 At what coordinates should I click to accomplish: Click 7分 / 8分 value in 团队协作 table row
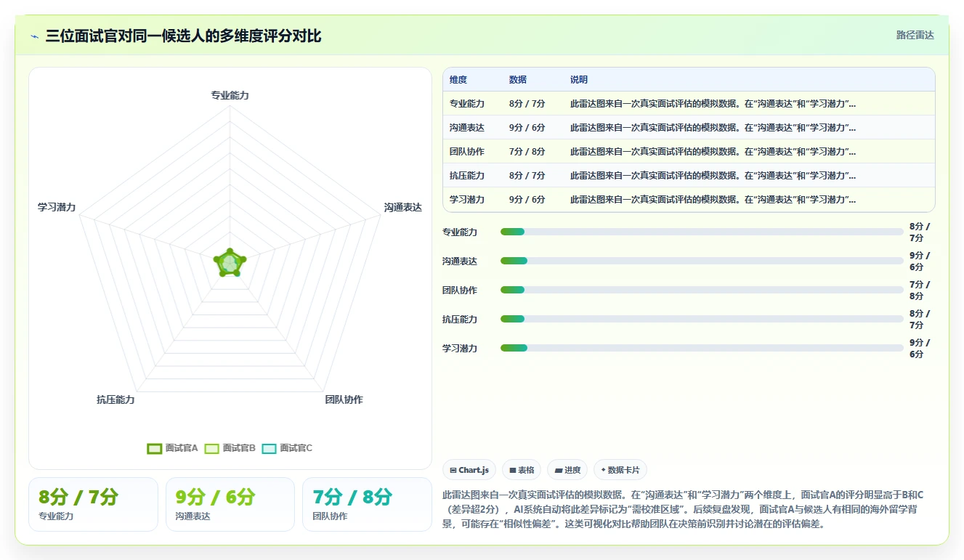527,152
